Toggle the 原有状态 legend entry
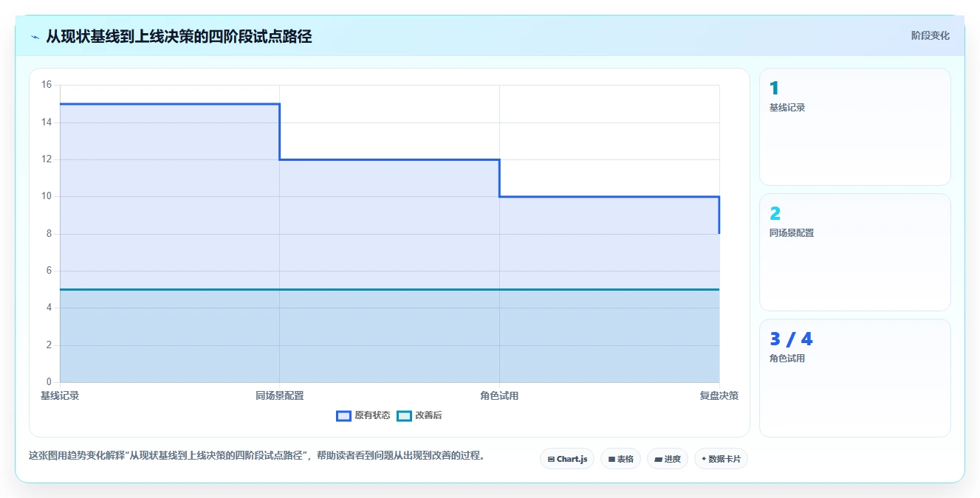The width and height of the screenshot is (980, 498). pyautogui.click(x=363, y=415)
